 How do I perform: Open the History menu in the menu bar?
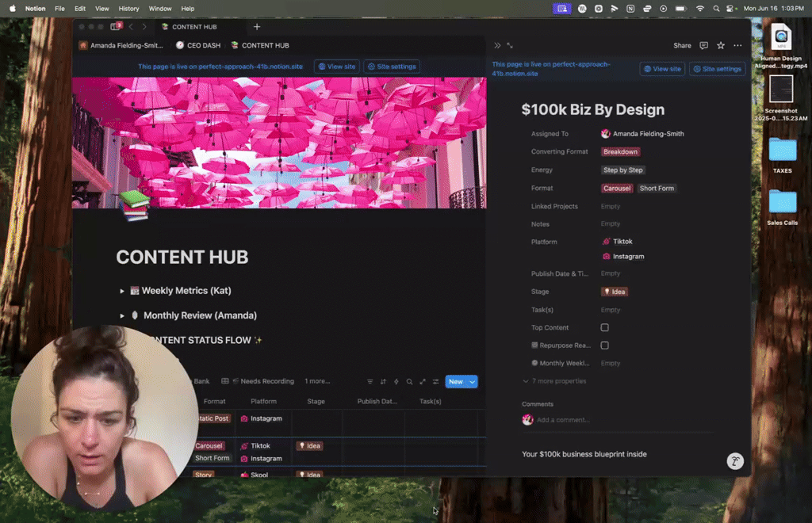(128, 9)
